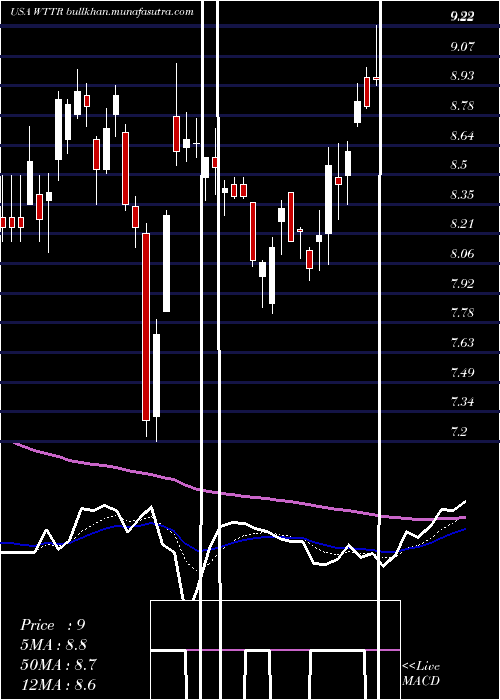This screenshot has width=500, height=700.
Task: Click the 7.63 price axis label
Action: pyautogui.click(x=462, y=342)
